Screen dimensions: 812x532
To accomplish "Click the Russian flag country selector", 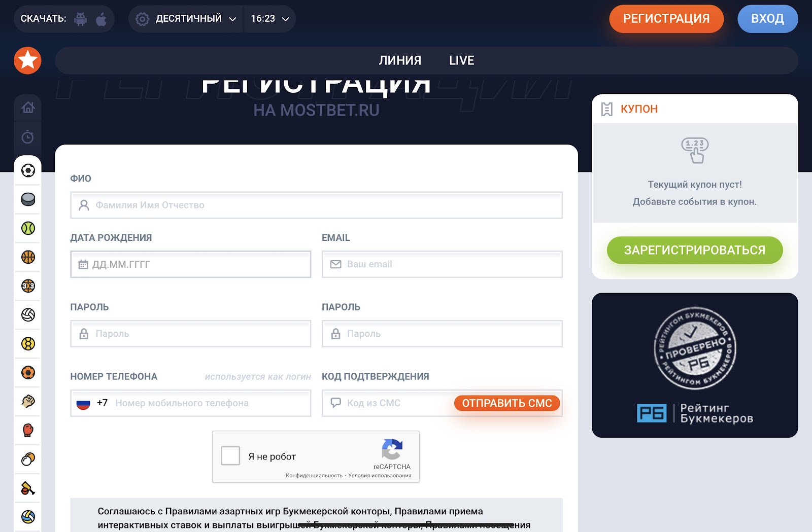I will click(x=83, y=403).
